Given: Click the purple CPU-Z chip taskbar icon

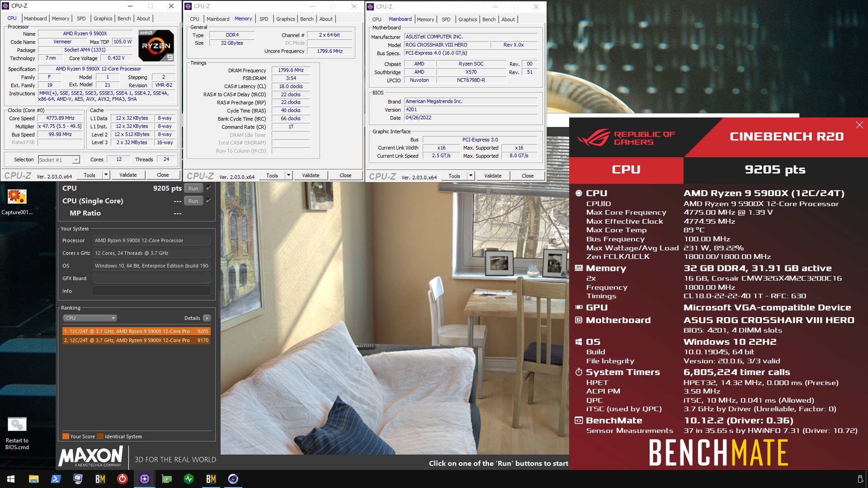Looking at the screenshot, I should [x=144, y=479].
